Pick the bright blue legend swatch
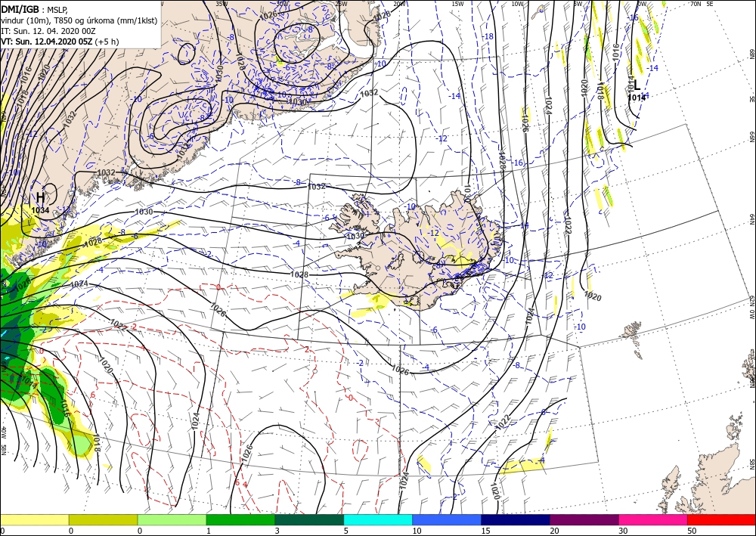 (447, 519)
